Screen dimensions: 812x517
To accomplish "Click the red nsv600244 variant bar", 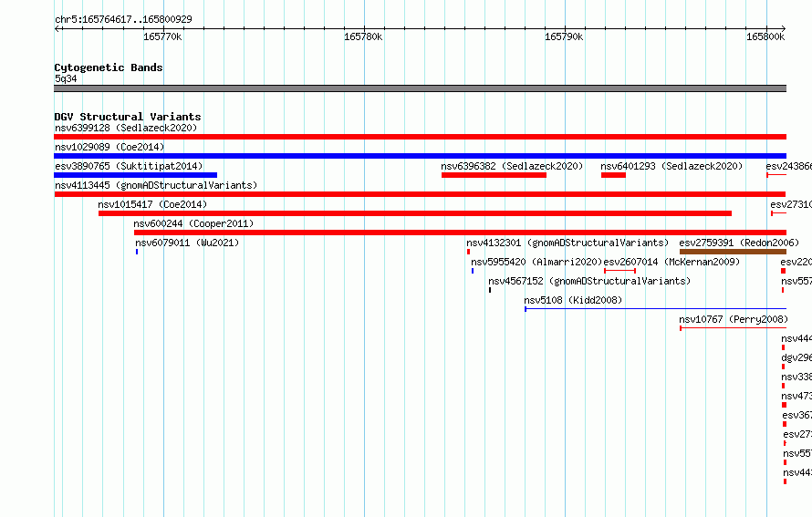I will 460,233.
